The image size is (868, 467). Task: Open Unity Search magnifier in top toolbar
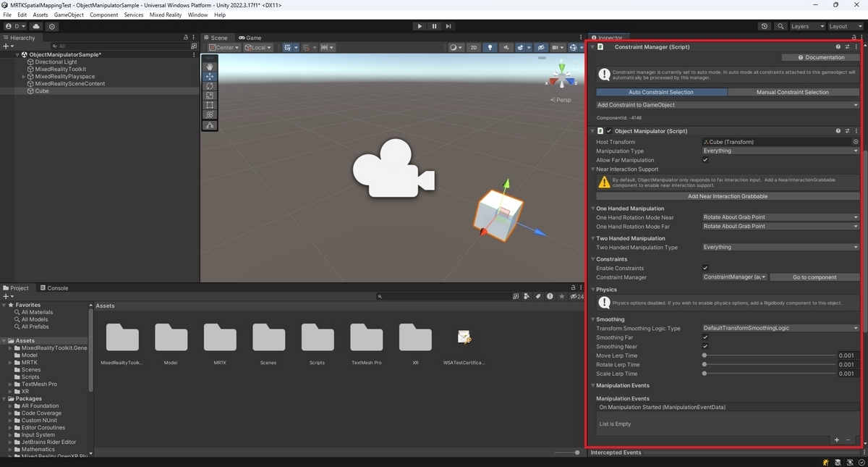780,26
